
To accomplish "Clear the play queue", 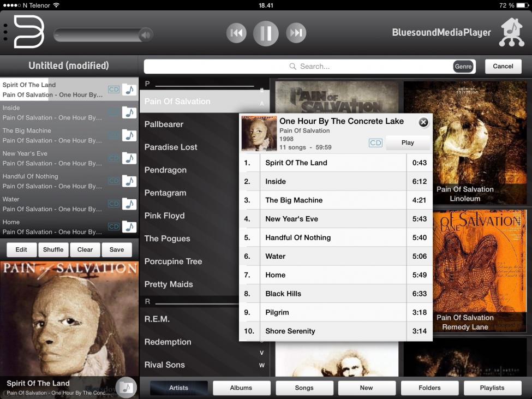I will click(x=85, y=249).
